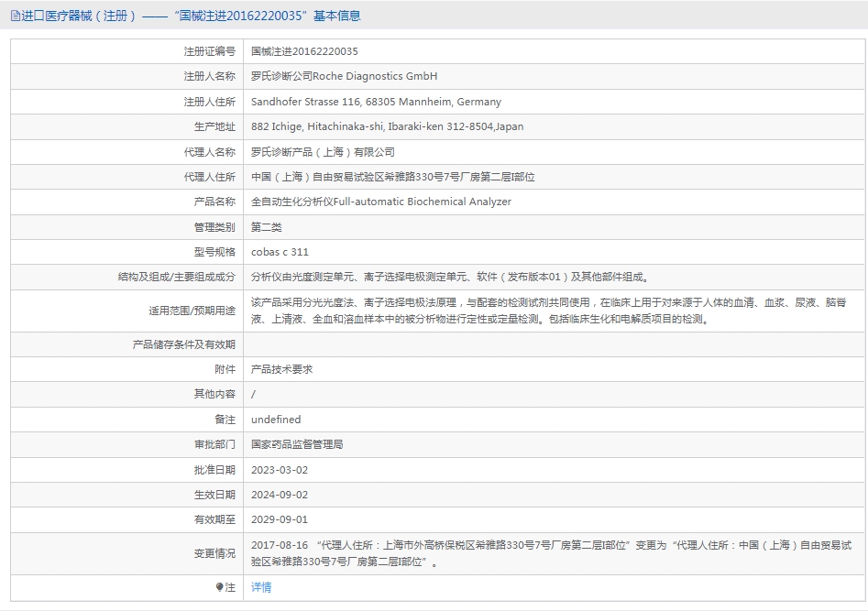Select registration number 国械注进20162220035 in the table
The width and height of the screenshot is (868, 611).
[304, 51]
